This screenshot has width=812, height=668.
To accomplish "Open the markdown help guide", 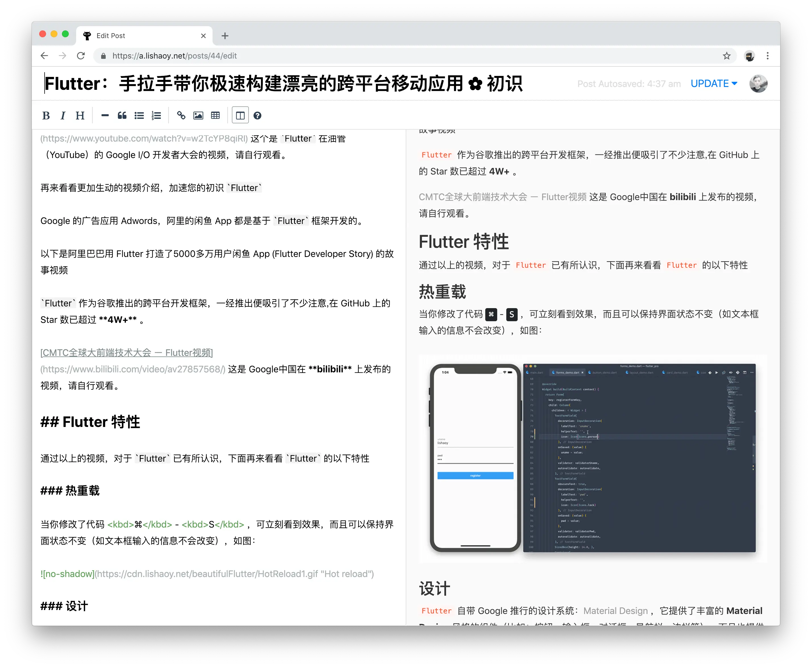I will 257,115.
